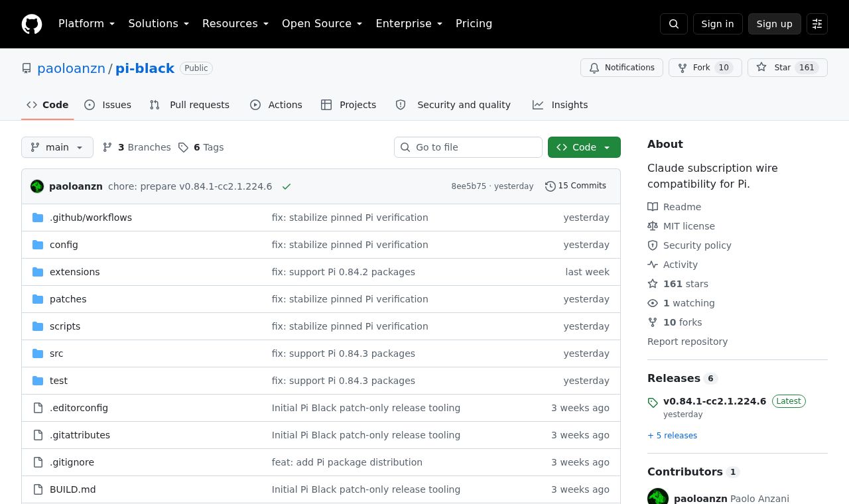Click the tag icon next to 6 Tags

click(184, 147)
